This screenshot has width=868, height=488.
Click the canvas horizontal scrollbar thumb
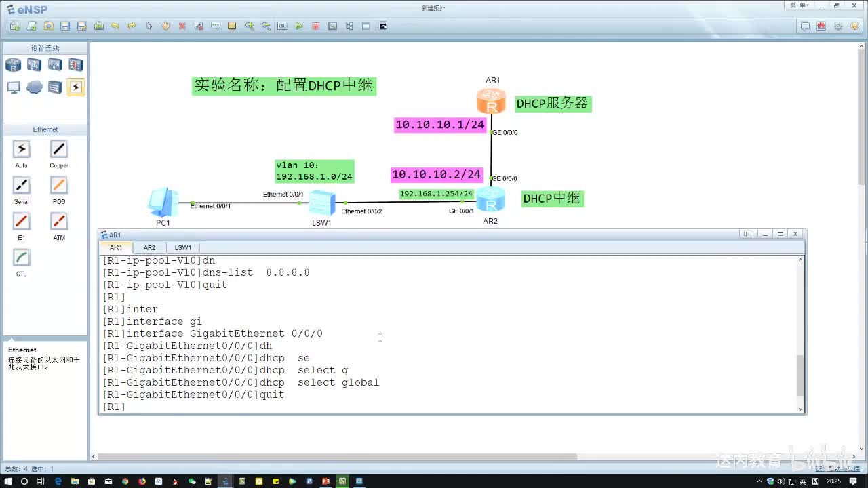click(337, 457)
